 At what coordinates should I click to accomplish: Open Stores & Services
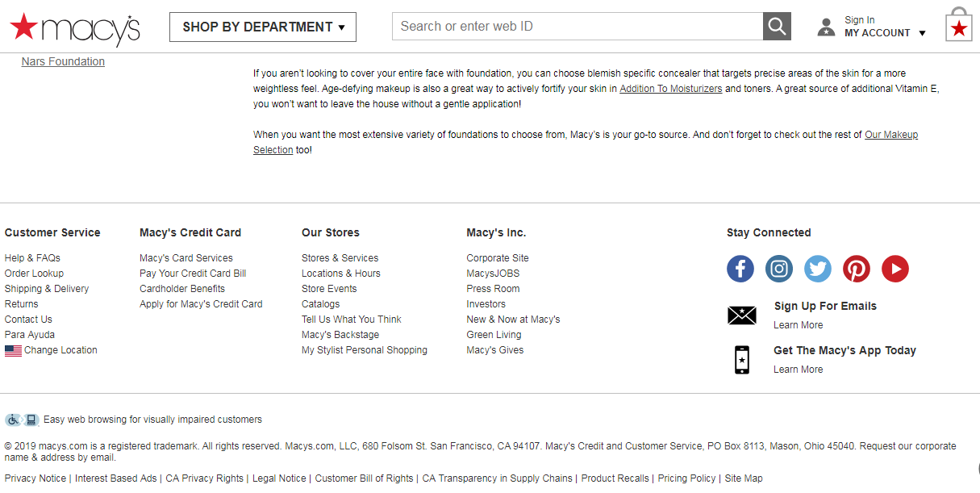[340, 258]
